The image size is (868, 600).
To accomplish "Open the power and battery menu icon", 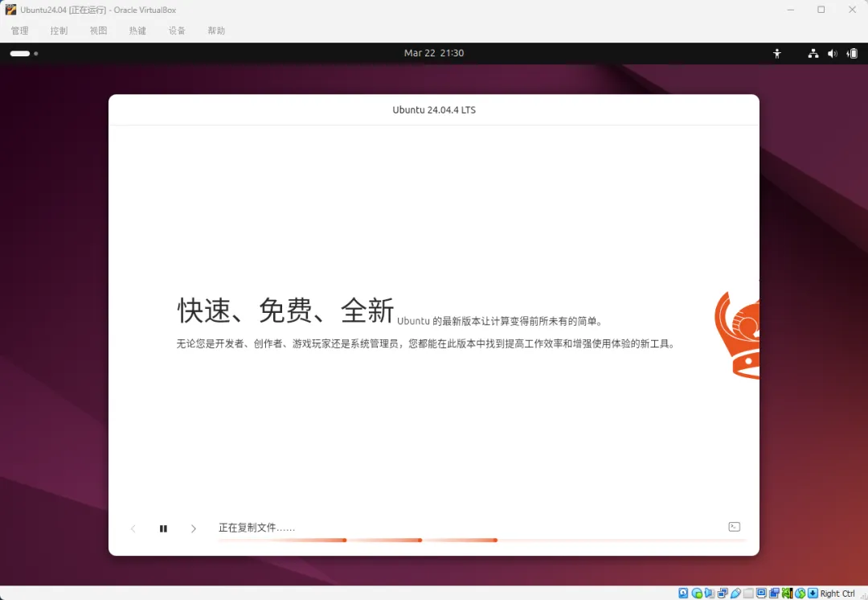I will tap(852, 53).
